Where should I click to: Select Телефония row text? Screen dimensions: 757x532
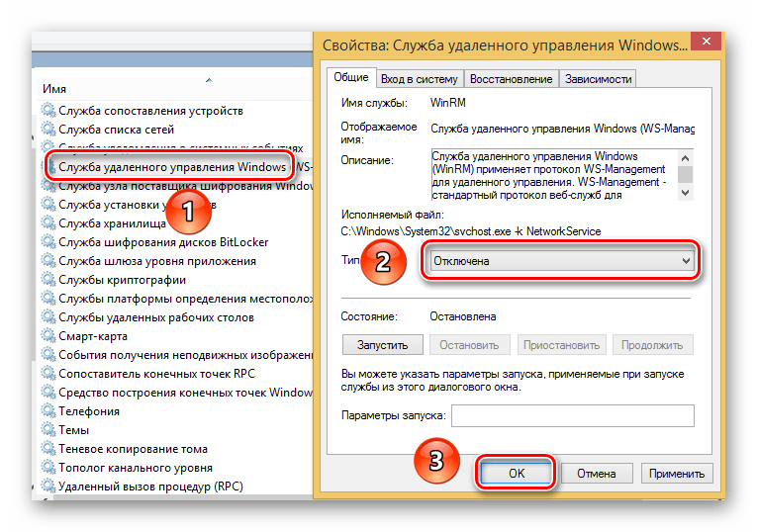pos(89,411)
